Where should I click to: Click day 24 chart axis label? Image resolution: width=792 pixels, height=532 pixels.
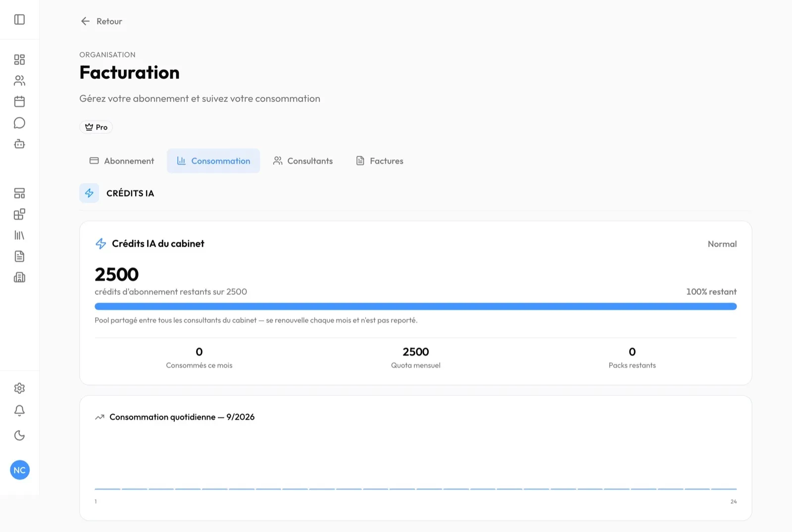(734, 501)
